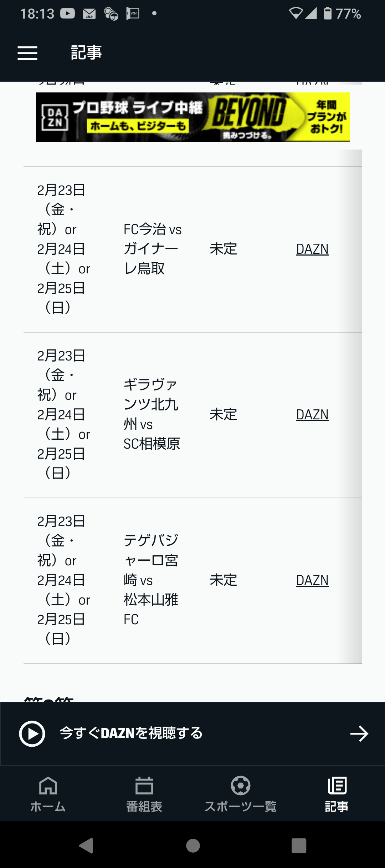Tap the 記事 page title in header
Viewport: 385px width, 868px height.
(86, 53)
